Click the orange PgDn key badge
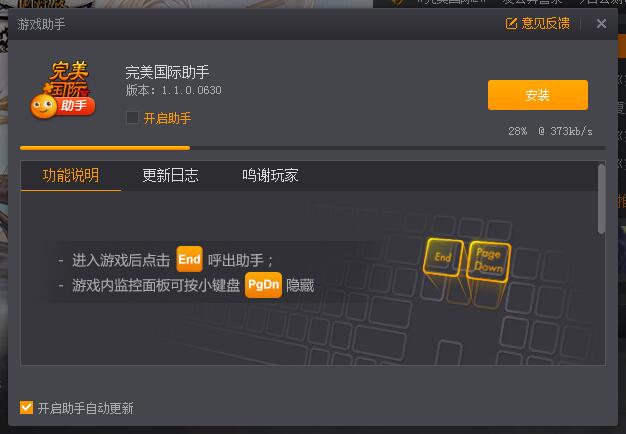The image size is (626, 434). click(263, 285)
